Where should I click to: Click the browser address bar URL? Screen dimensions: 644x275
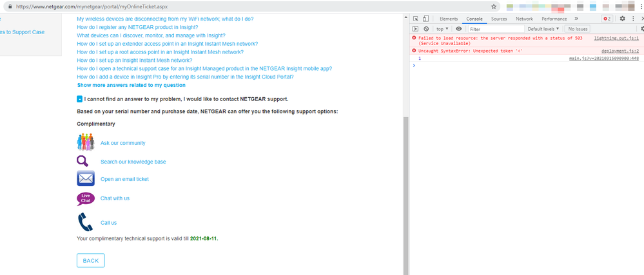pyautogui.click(x=92, y=6)
